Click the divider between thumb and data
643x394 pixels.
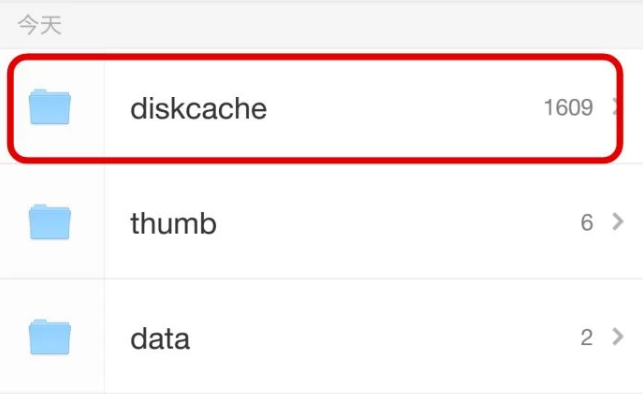[322, 278]
